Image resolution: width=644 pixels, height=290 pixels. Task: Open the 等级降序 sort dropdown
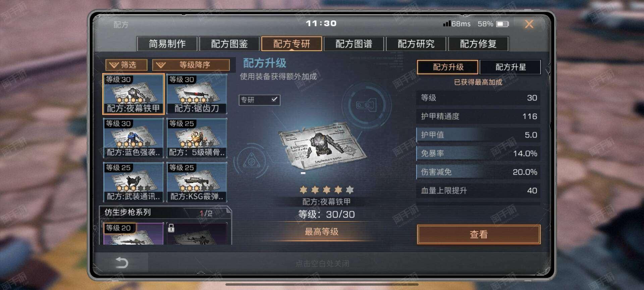(191, 65)
